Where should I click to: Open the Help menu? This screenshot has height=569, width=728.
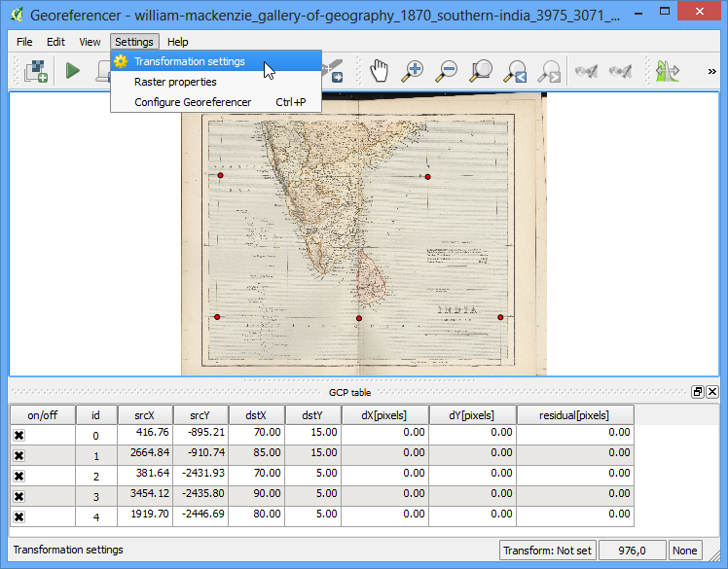[178, 42]
